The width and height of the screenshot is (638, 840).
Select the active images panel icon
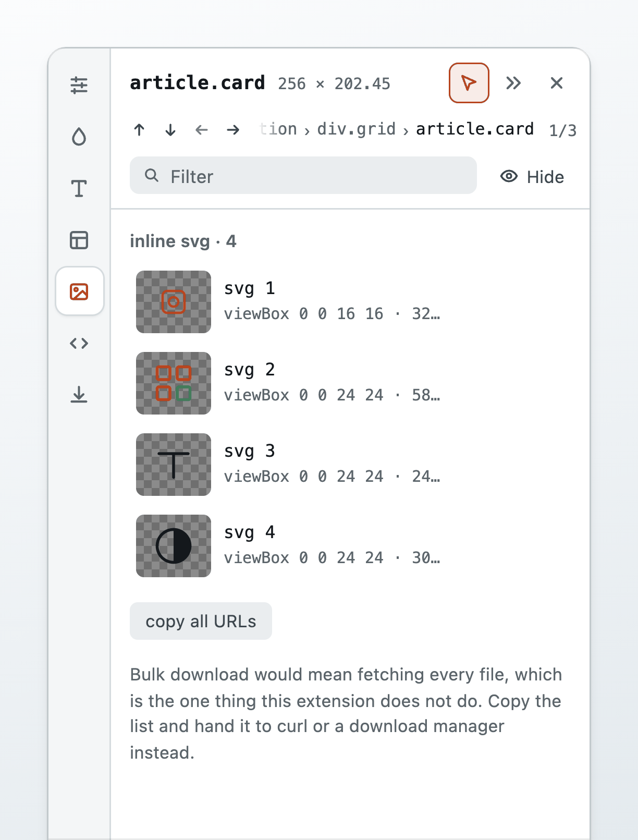click(80, 291)
